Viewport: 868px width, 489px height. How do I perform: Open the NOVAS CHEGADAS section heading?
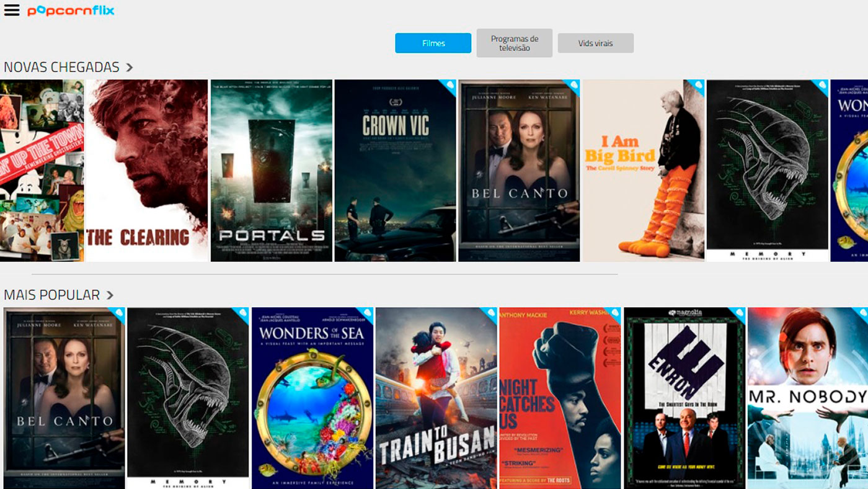point(61,67)
